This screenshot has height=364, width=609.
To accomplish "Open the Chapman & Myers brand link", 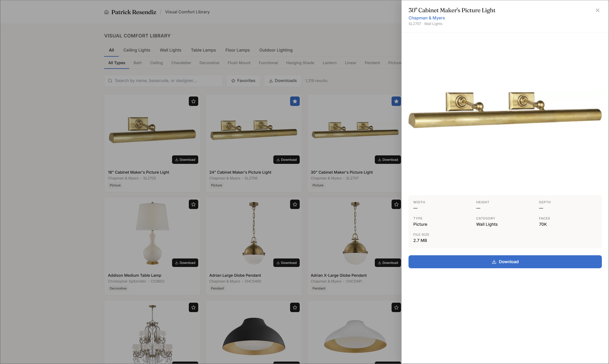I will [426, 18].
